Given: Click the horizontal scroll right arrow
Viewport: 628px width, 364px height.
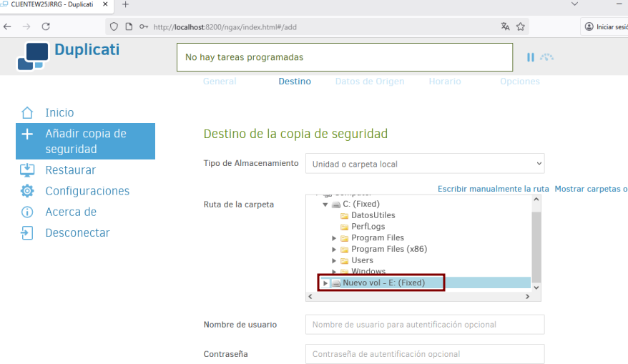Looking at the screenshot, I should [x=527, y=296].
